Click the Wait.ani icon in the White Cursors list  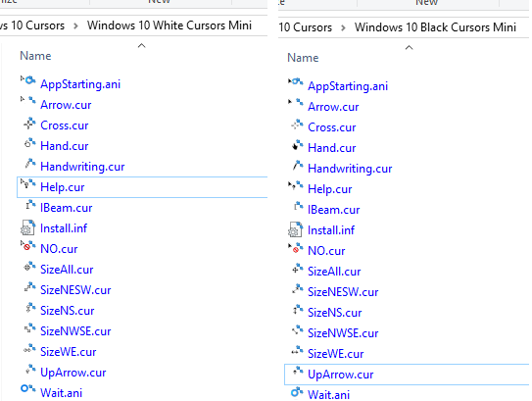pyautogui.click(x=27, y=389)
